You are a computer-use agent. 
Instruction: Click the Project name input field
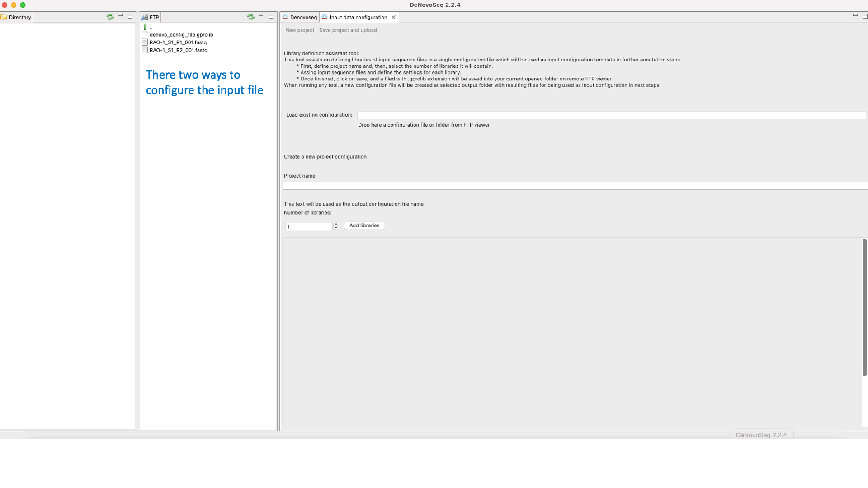574,186
